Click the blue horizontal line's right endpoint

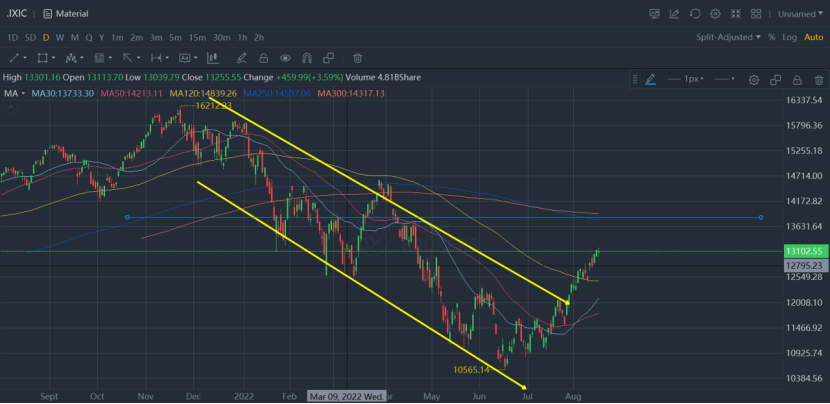[x=761, y=217]
